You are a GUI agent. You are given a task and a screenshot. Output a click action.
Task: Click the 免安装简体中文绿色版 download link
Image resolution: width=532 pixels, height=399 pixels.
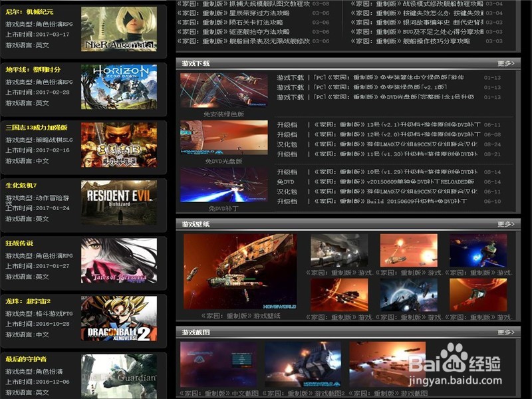pos(379,78)
